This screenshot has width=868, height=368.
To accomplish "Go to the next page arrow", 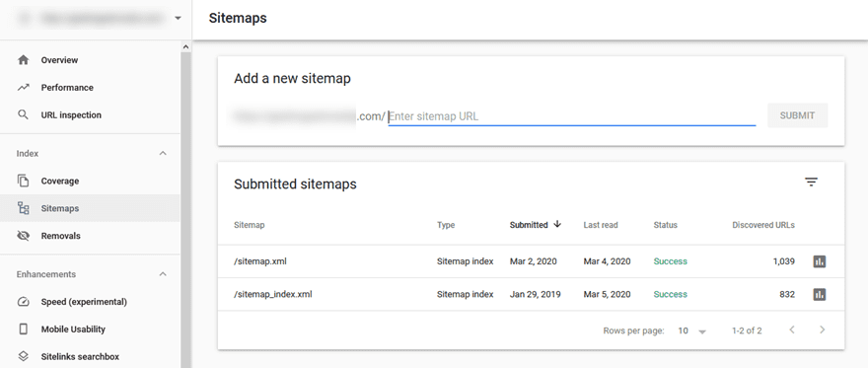I will 822,330.
